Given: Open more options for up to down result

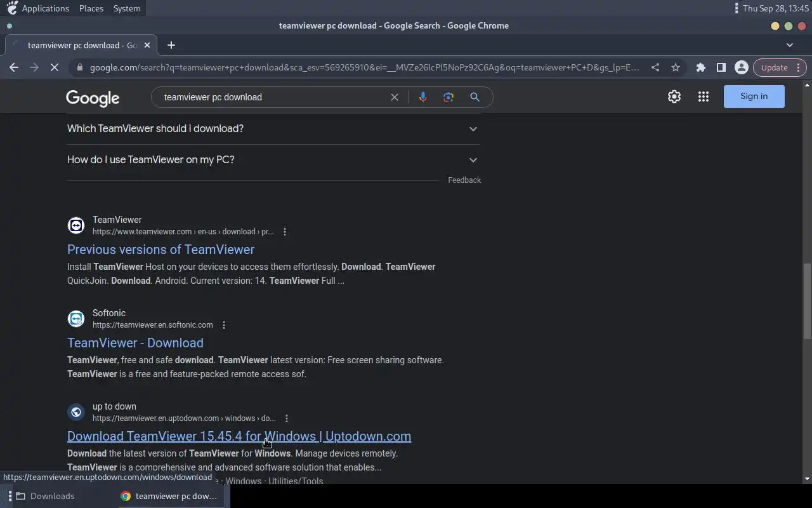Looking at the screenshot, I should click(287, 418).
